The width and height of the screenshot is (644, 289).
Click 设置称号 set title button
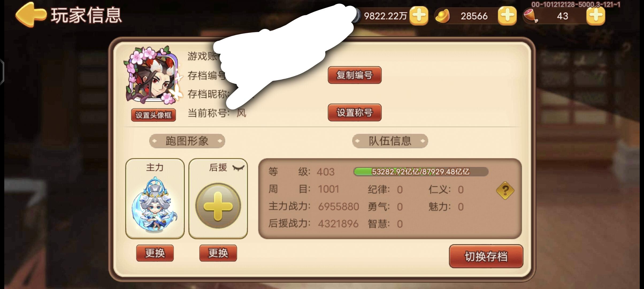(x=355, y=112)
